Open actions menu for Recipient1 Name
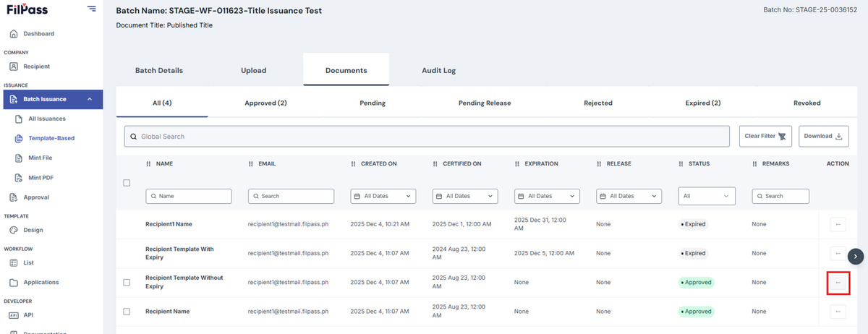The width and height of the screenshot is (868, 334). point(838,224)
